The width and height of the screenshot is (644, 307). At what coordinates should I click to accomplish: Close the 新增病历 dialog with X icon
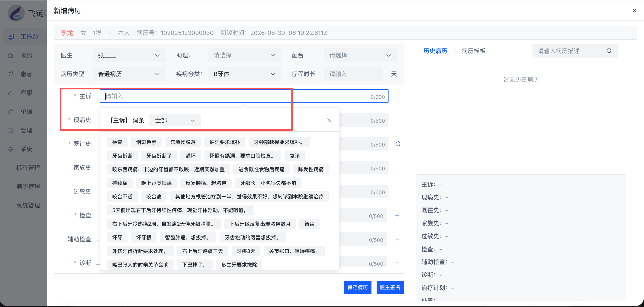[634, 10]
